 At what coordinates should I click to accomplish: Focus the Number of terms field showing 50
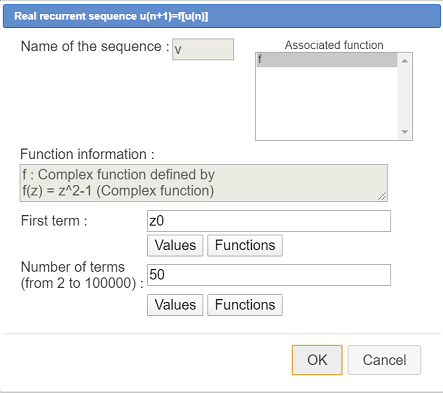[x=269, y=275]
